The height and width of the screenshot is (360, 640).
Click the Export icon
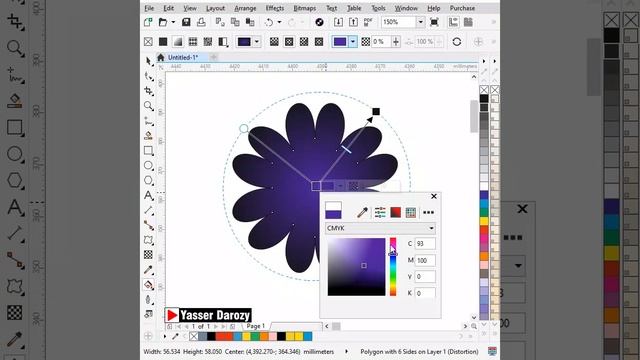point(353,22)
